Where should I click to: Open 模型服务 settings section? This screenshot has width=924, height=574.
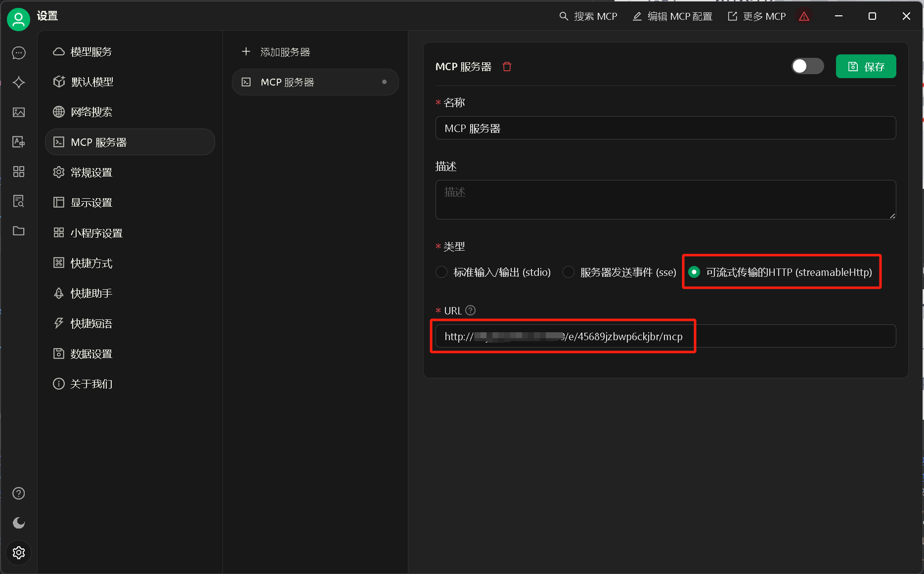coord(91,52)
